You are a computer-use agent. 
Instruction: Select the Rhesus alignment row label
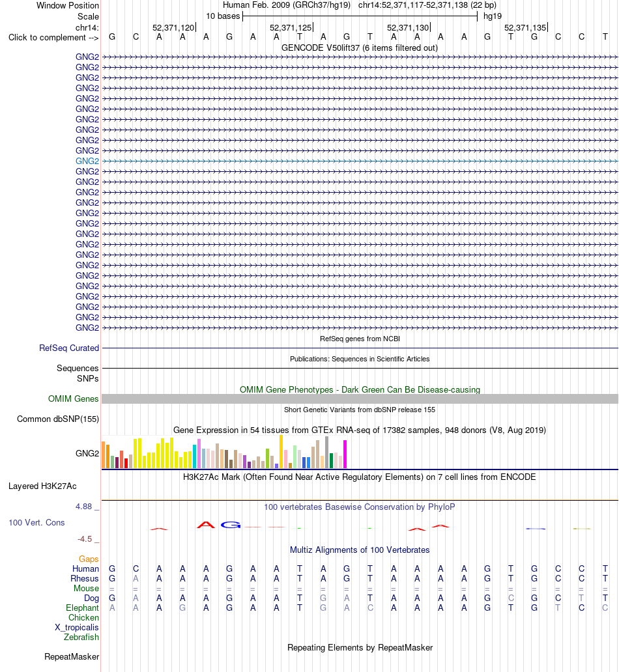[85, 579]
